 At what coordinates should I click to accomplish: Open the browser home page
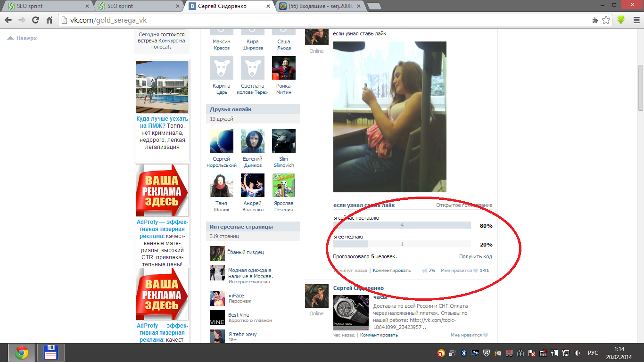click(49, 20)
